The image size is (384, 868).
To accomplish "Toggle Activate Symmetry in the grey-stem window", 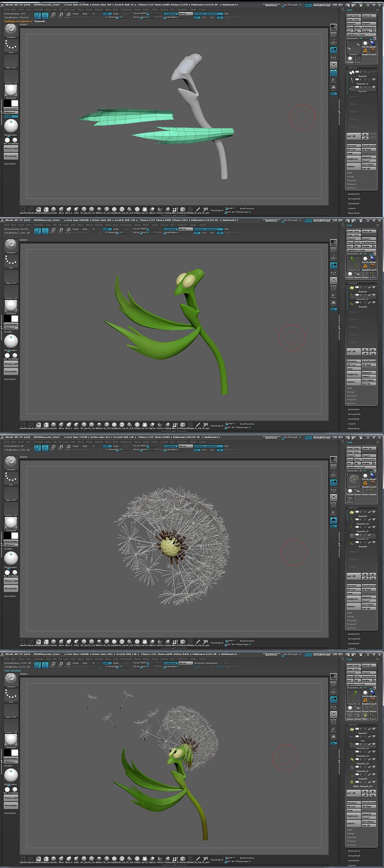I will coord(208,14).
